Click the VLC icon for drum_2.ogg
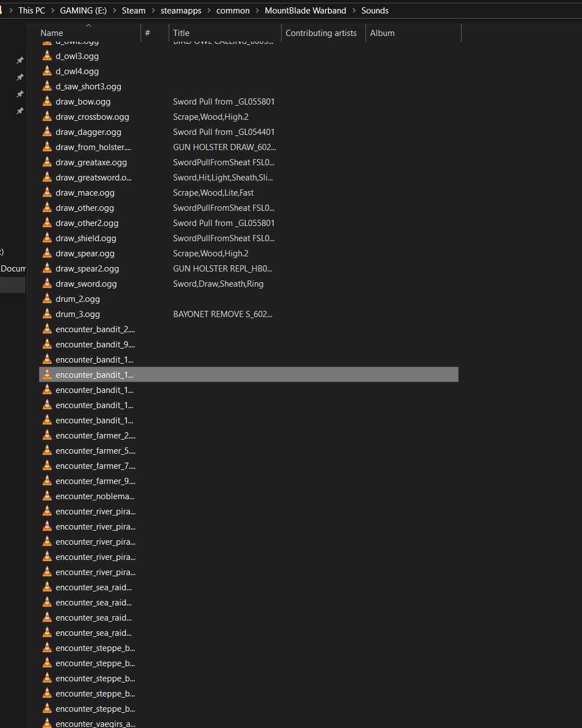 click(x=47, y=299)
